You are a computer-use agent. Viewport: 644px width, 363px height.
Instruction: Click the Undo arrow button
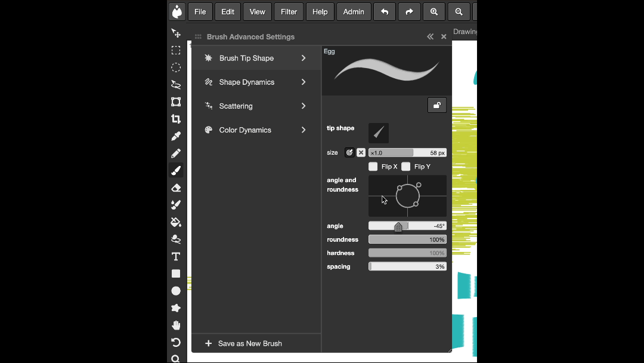coord(385,12)
